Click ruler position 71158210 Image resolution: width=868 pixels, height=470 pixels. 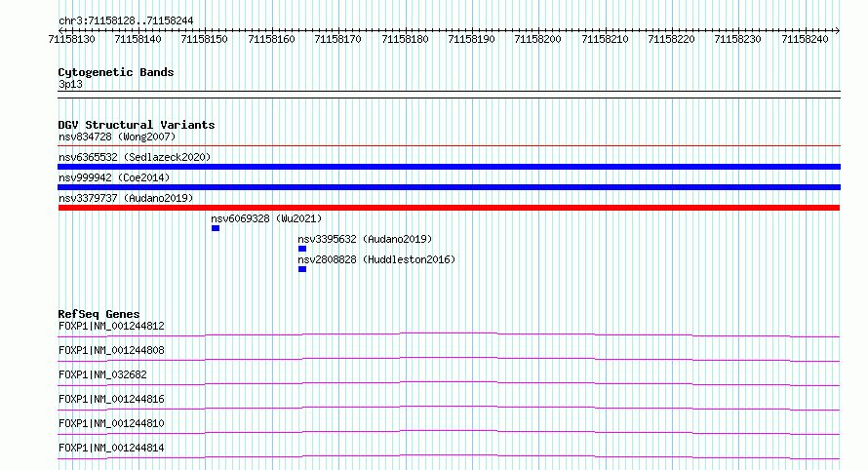[605, 39]
